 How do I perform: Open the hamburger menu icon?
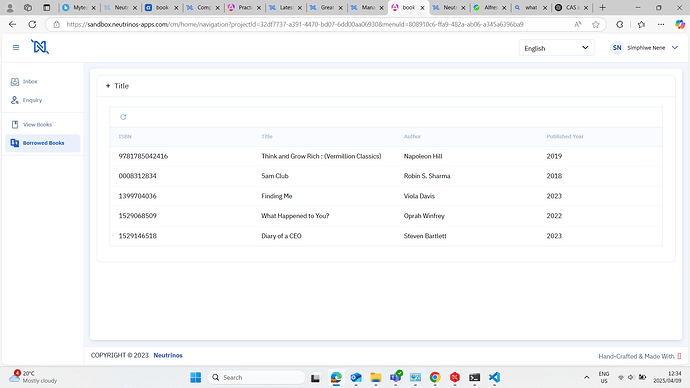click(x=16, y=48)
